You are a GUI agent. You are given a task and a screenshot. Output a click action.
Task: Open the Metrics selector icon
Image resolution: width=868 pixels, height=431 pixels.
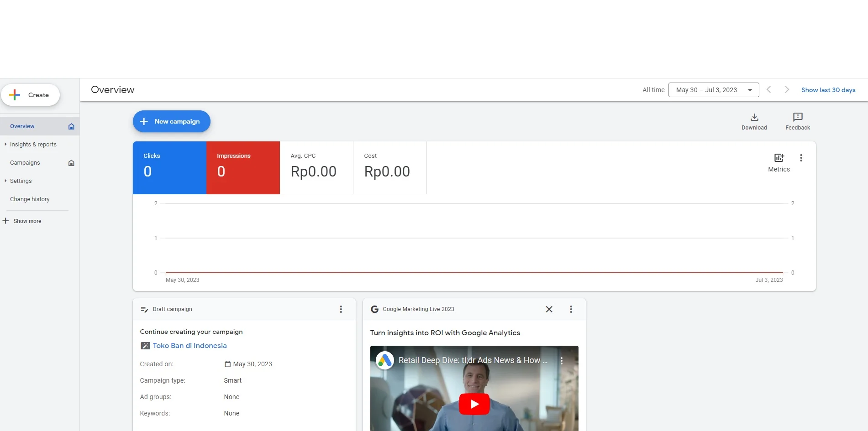tap(779, 158)
